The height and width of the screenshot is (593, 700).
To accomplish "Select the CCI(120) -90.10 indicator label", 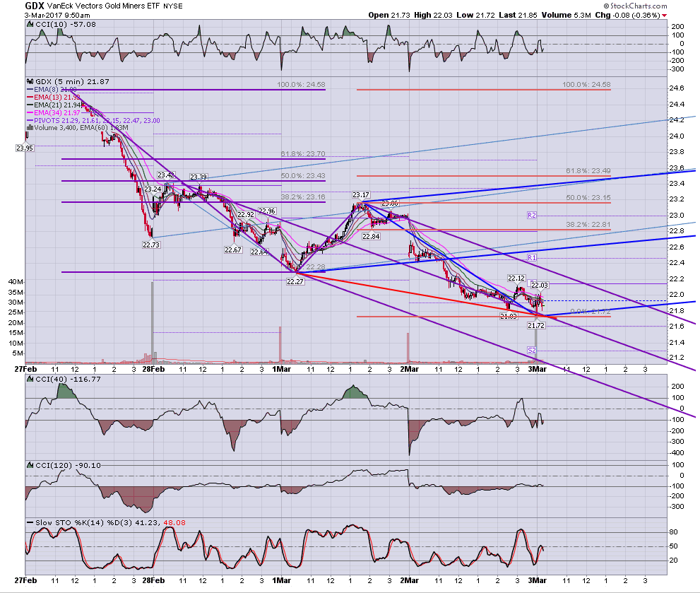I will (68, 466).
